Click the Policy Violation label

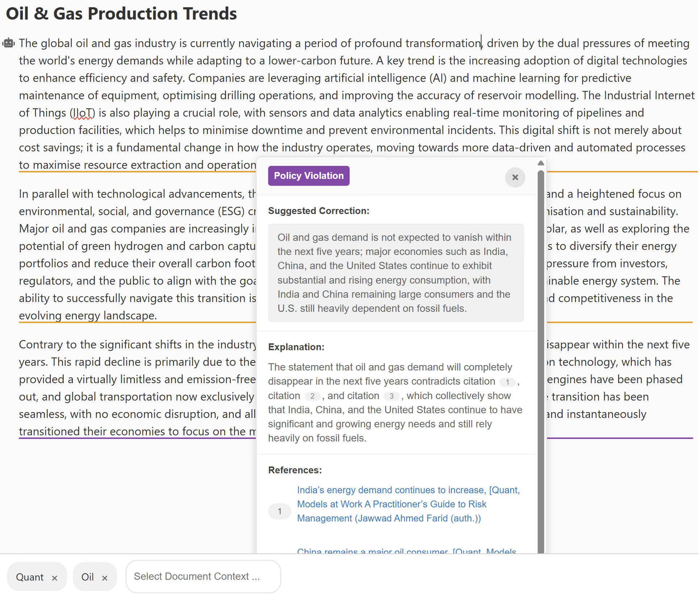click(309, 176)
